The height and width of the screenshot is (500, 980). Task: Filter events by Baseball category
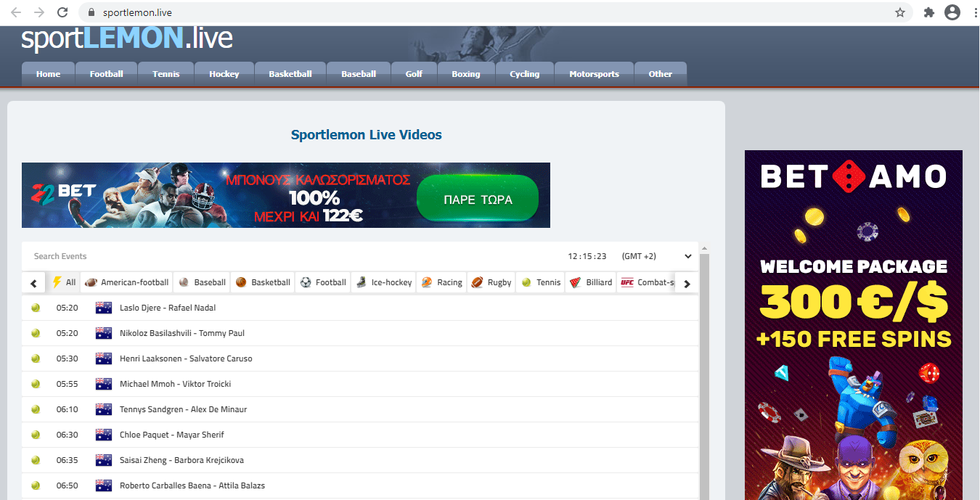202,282
